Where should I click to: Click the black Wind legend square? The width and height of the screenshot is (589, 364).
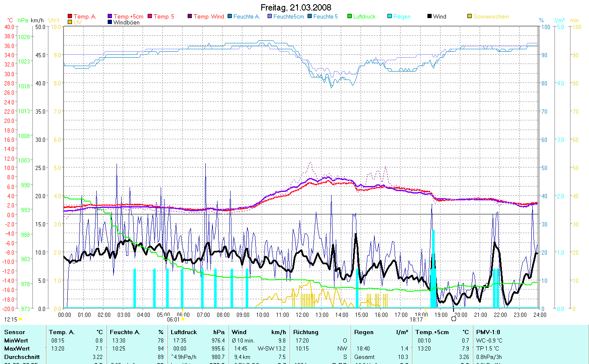430,17
